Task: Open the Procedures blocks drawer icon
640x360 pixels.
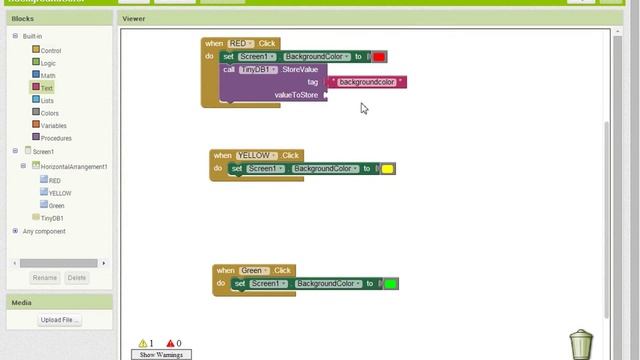Action: point(36,137)
